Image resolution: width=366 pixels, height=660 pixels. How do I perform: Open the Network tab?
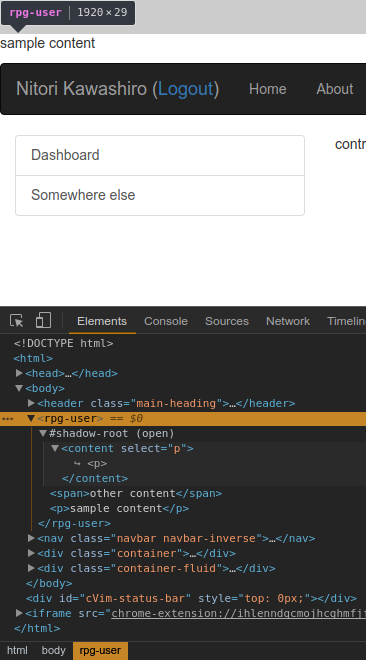[288, 321]
